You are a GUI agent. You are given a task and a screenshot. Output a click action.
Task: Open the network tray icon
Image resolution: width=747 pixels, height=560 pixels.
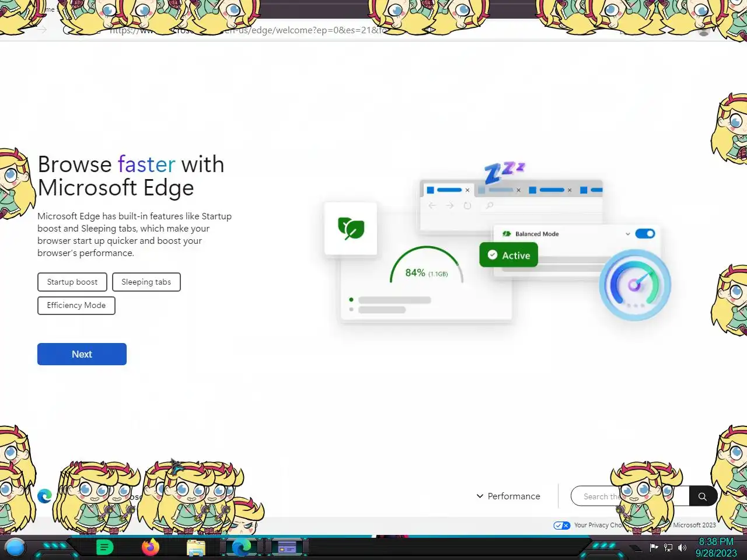668,547
